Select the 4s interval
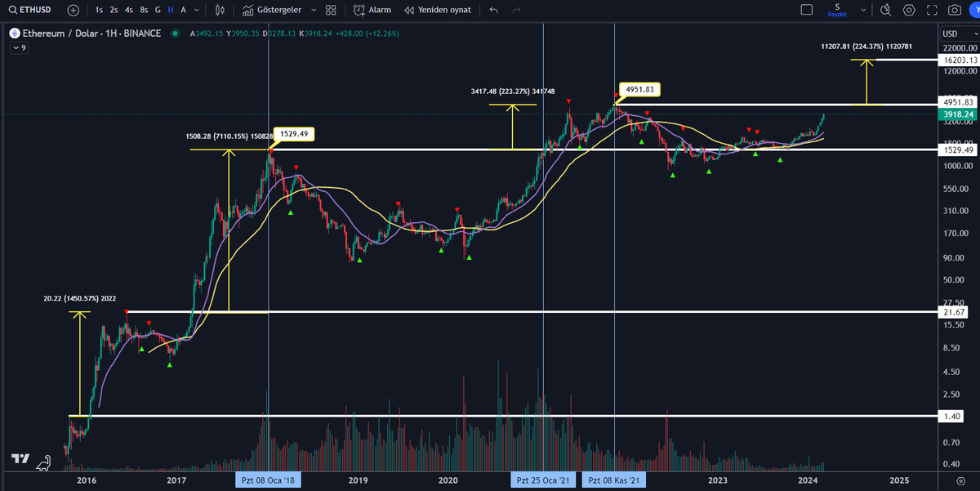 click(x=128, y=10)
